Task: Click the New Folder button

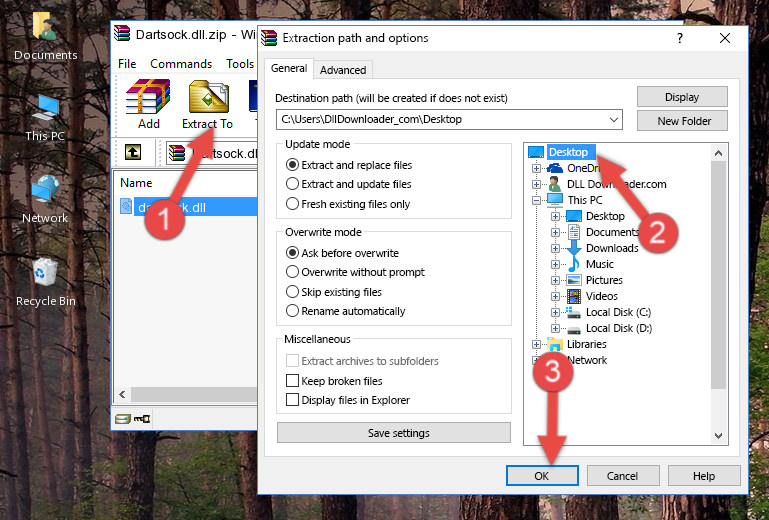Action: 682,121
